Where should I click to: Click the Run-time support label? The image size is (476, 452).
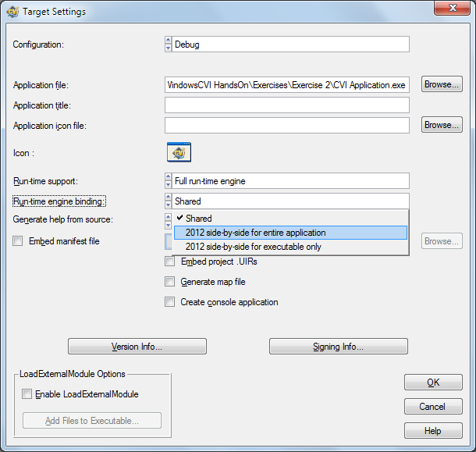point(45,181)
